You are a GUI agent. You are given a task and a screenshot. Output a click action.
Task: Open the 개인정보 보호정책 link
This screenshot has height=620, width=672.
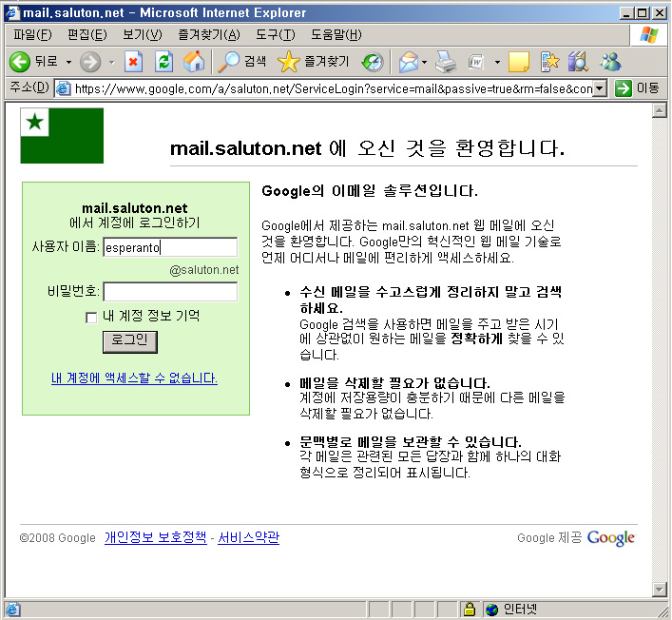[x=156, y=537]
